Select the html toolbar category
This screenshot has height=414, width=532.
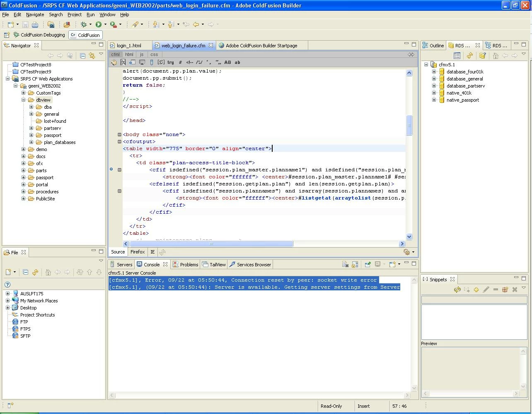point(129,54)
